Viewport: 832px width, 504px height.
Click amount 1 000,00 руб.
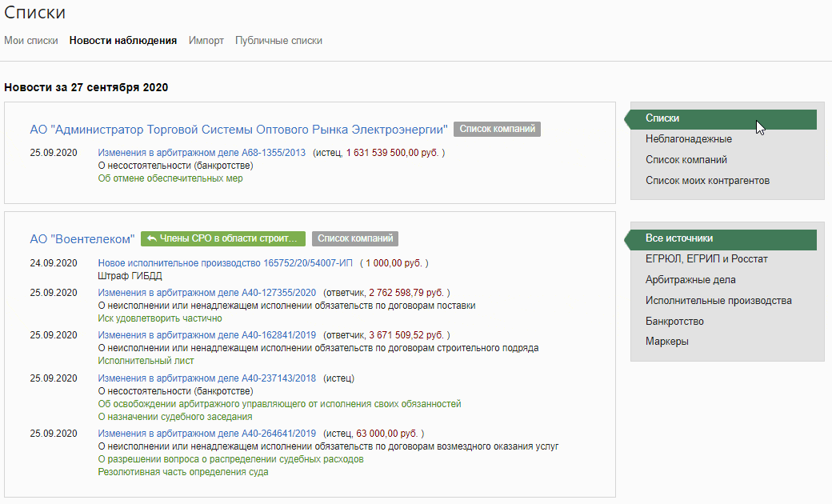point(394,263)
